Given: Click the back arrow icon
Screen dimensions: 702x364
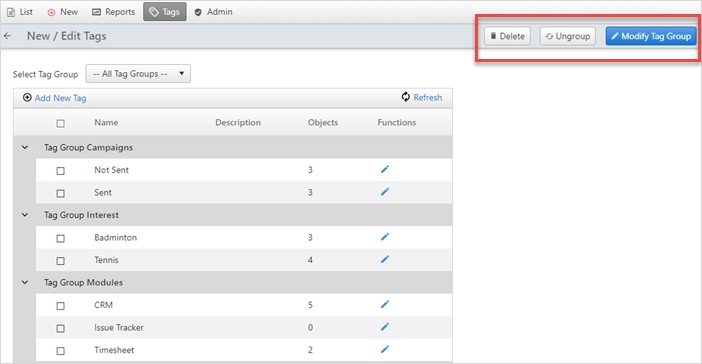Looking at the screenshot, I should (7, 36).
